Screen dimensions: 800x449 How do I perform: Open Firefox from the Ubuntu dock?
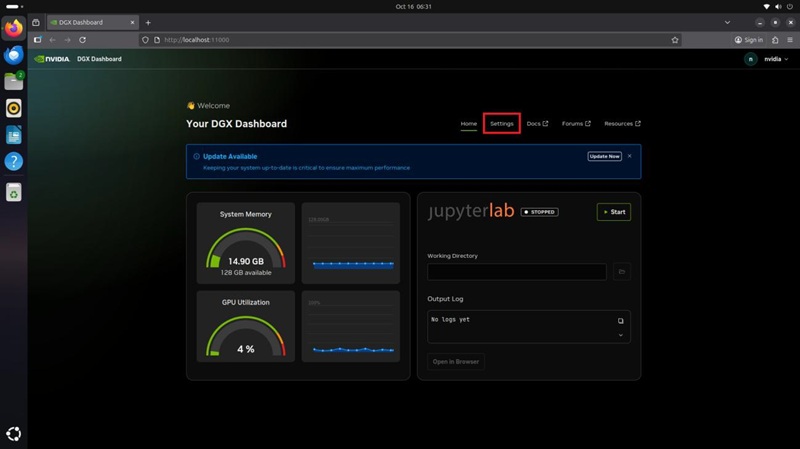pos(14,28)
